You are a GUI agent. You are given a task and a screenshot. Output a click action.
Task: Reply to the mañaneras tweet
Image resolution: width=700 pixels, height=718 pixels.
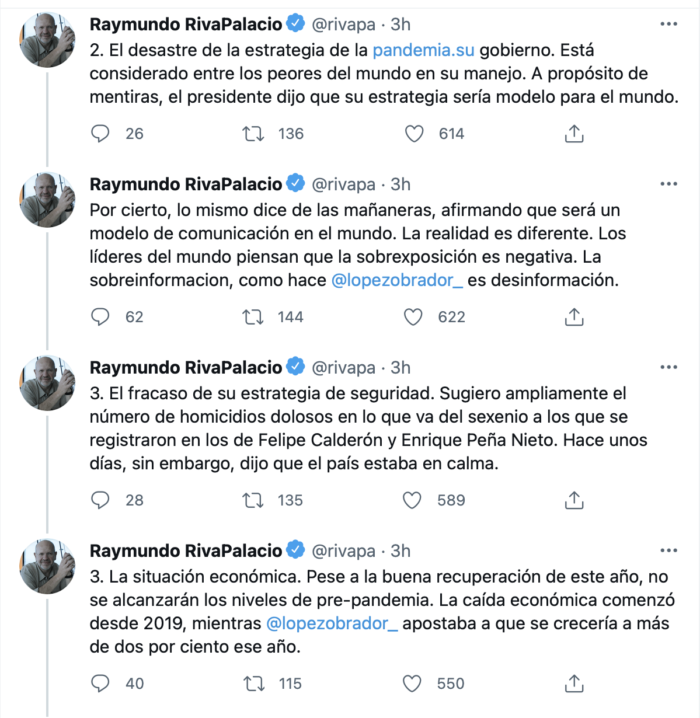100,317
